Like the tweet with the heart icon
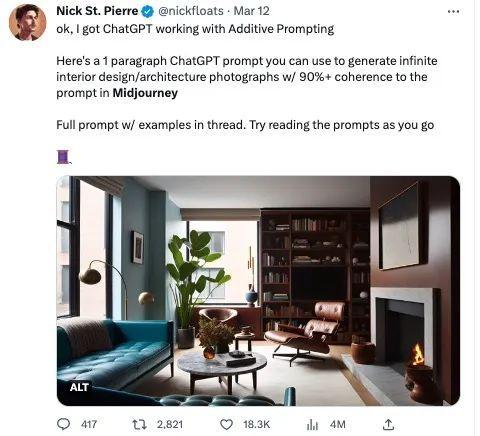The image size is (480, 436). (x=226, y=424)
